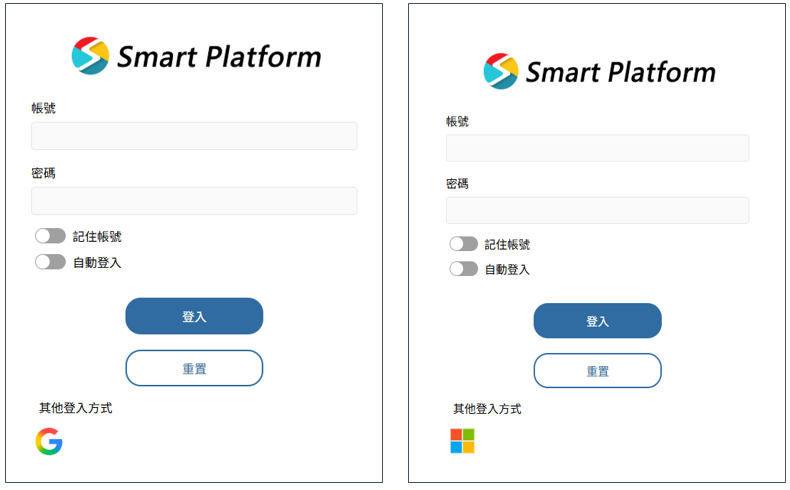Image resolution: width=790 pixels, height=490 pixels.
Task: Click Smart Platform logo in left panel
Action: click(x=196, y=56)
